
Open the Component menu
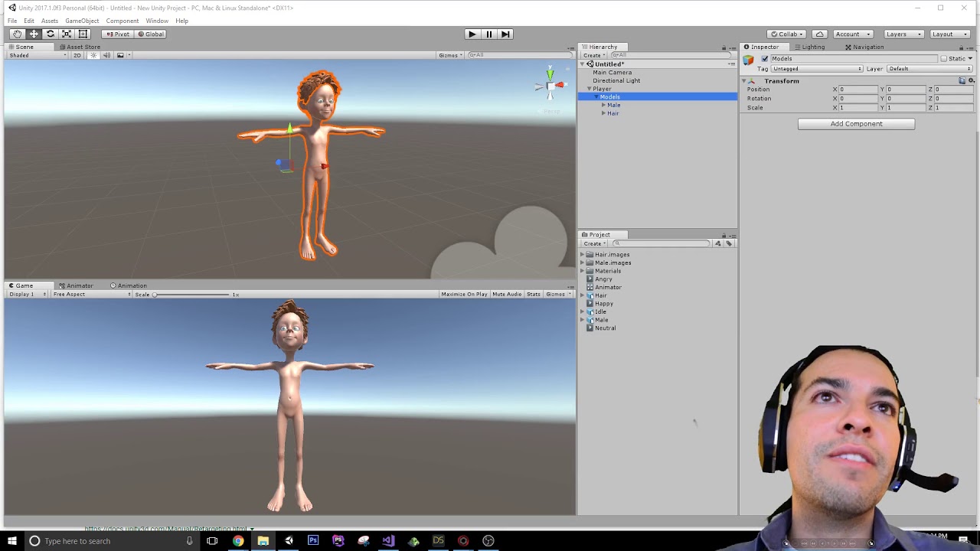(x=122, y=21)
